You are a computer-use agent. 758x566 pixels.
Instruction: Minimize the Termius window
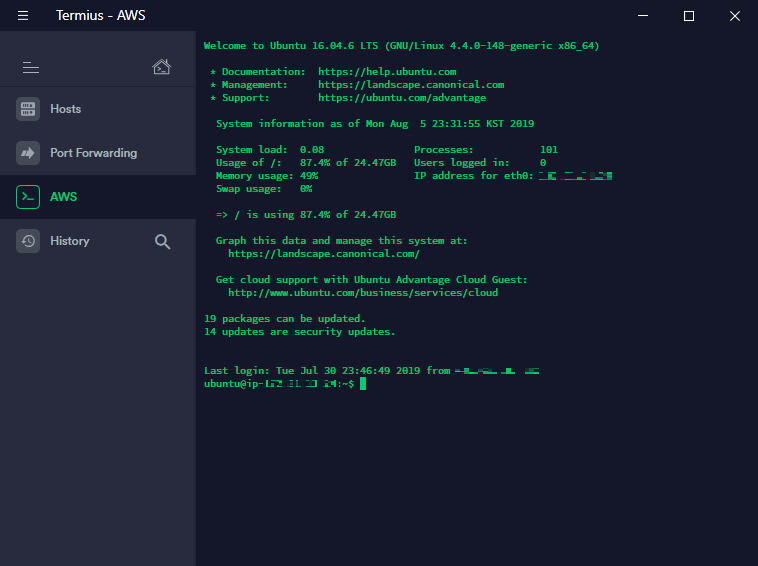click(x=643, y=15)
